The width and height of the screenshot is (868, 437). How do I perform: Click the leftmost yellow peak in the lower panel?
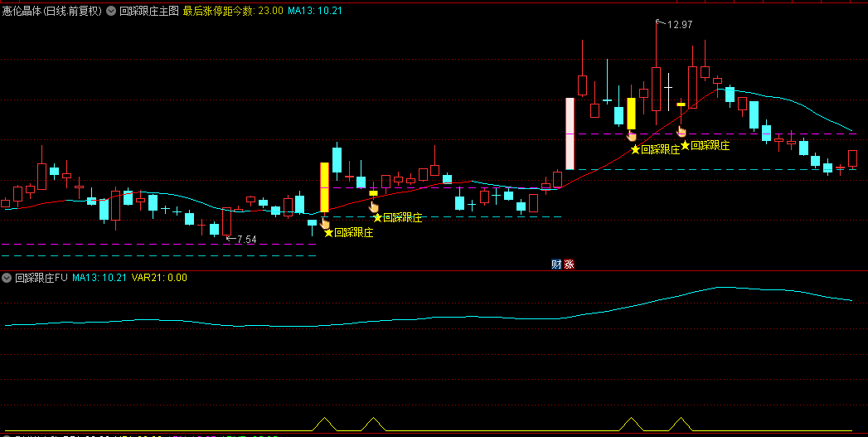[x=325, y=424]
